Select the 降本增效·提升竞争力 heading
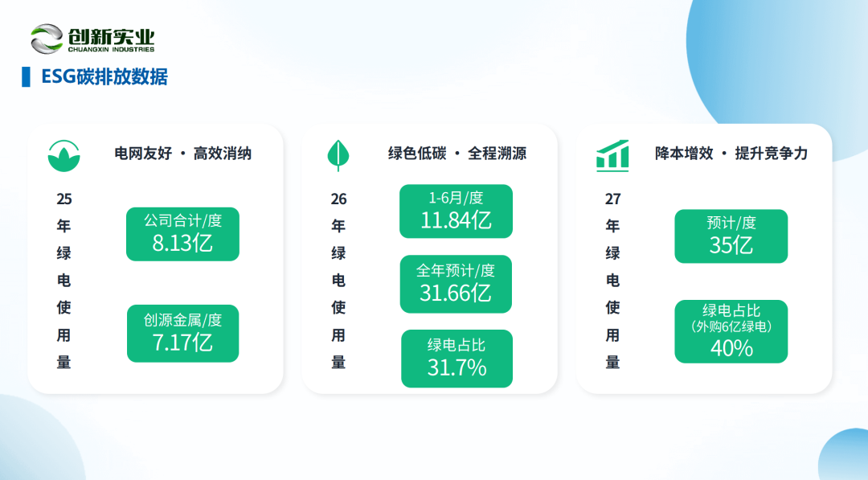The image size is (868, 480). pos(731,154)
